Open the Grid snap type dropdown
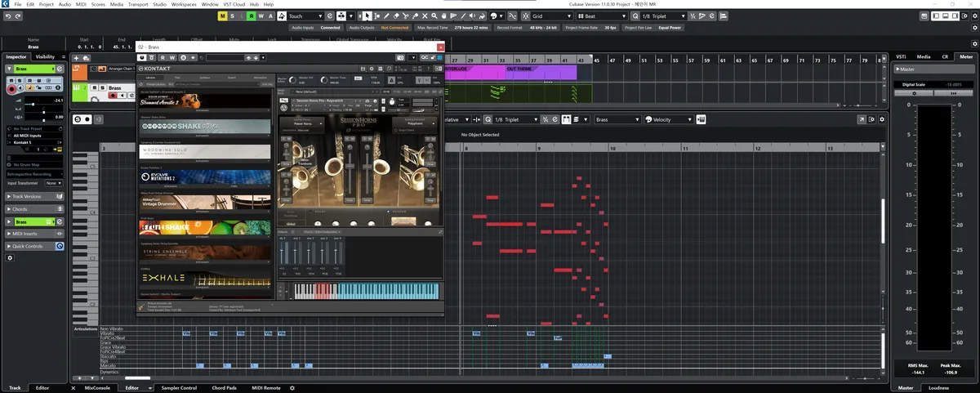This screenshot has width=980, height=393. (x=551, y=16)
